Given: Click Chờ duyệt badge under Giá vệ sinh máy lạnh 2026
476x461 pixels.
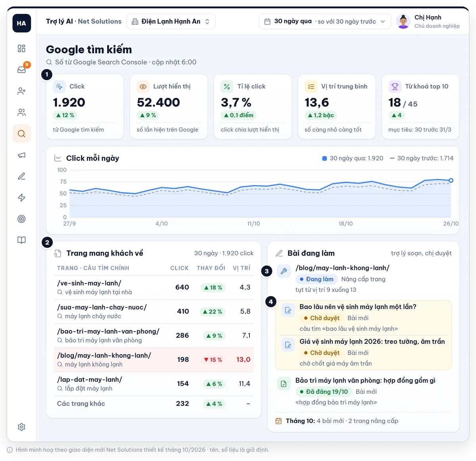Looking at the screenshot, I should (322, 353).
